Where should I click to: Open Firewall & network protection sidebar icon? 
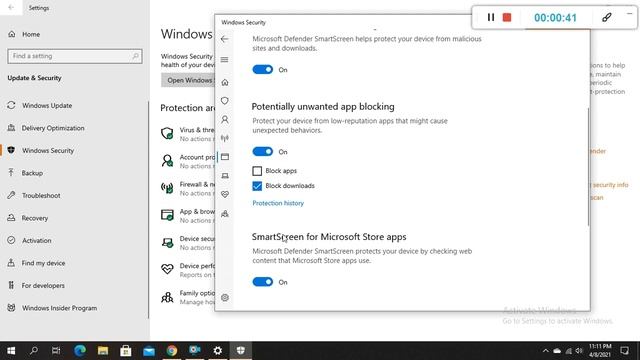click(224, 138)
